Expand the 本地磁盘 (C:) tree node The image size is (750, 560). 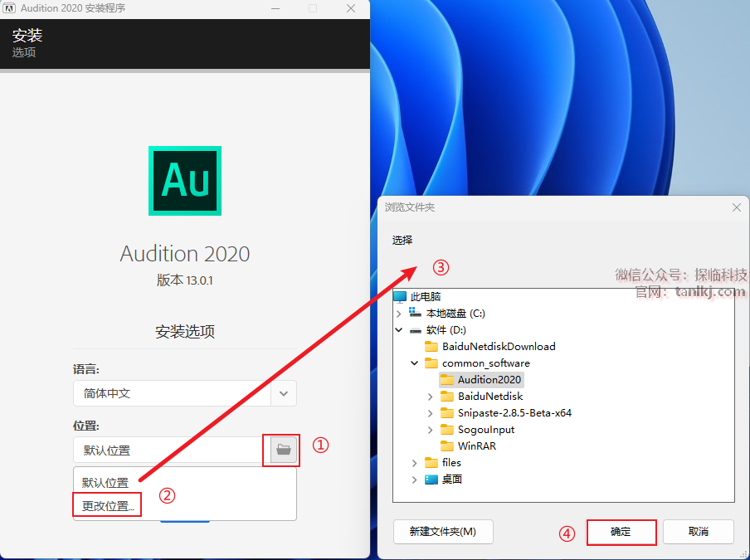coord(398,314)
